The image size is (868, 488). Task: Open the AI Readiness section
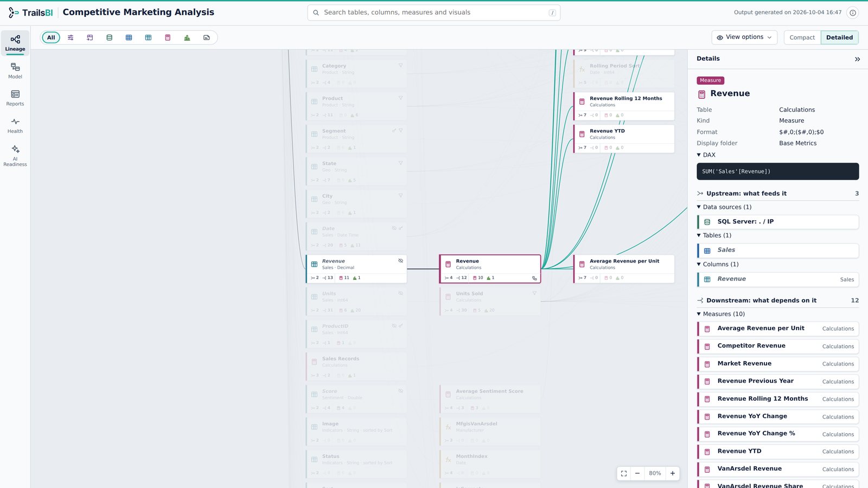pyautogui.click(x=15, y=156)
